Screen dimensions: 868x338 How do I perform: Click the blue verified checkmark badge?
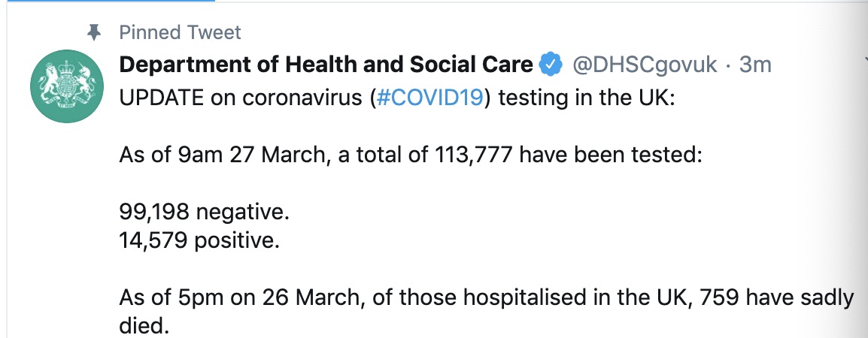click(551, 65)
